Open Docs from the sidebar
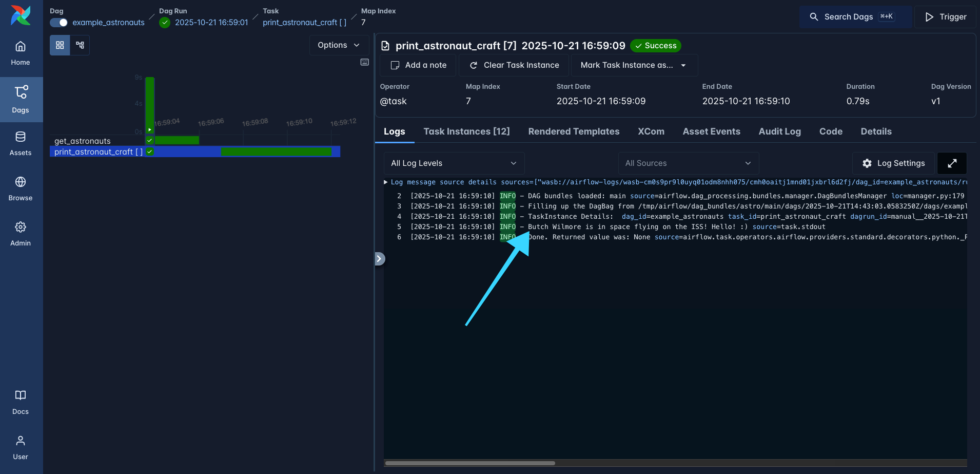The width and height of the screenshot is (980, 474). (20, 402)
